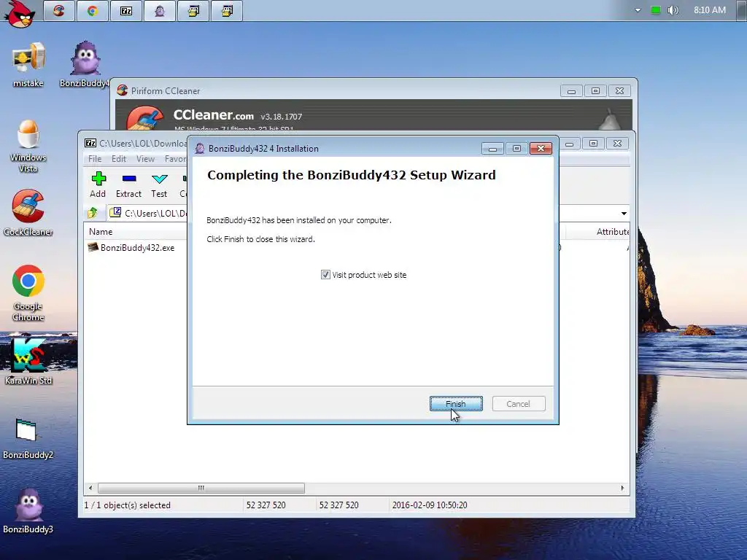The width and height of the screenshot is (747, 560).
Task: Close the 7-Zip file manager window
Action: [617, 144]
